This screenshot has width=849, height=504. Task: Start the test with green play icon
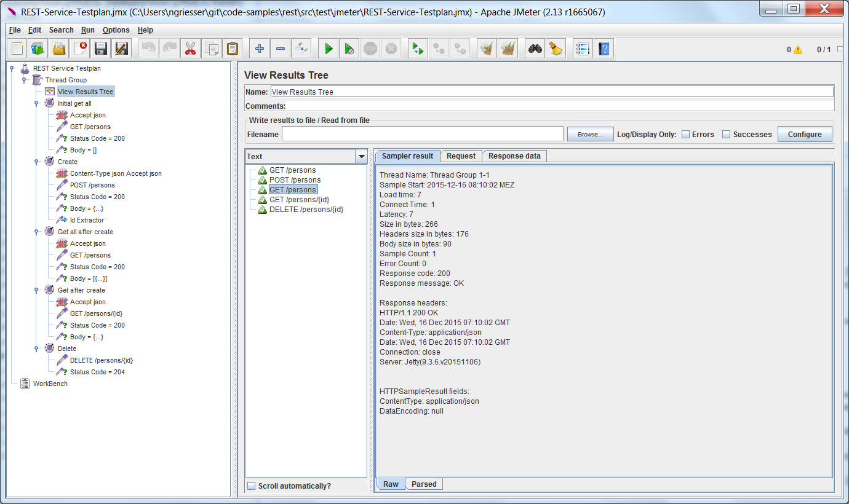[329, 49]
